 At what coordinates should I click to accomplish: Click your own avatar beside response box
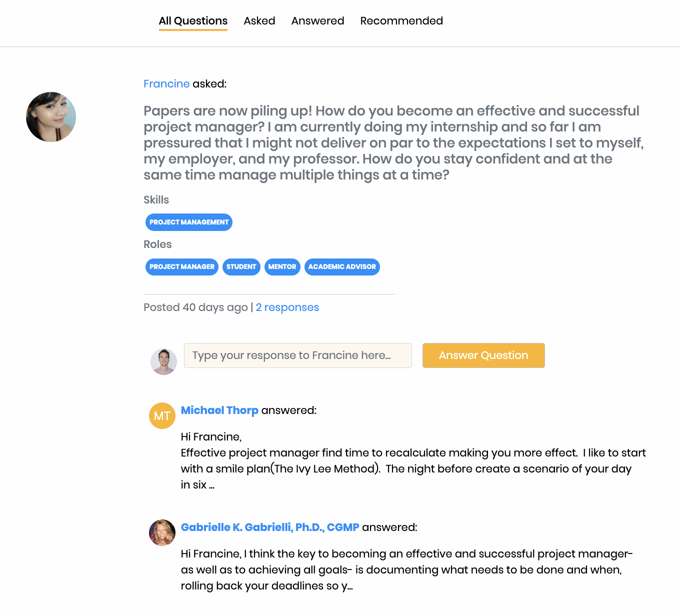pos(163,361)
